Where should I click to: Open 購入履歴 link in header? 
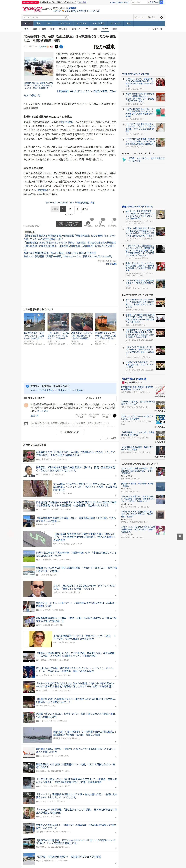tap(152, 18)
